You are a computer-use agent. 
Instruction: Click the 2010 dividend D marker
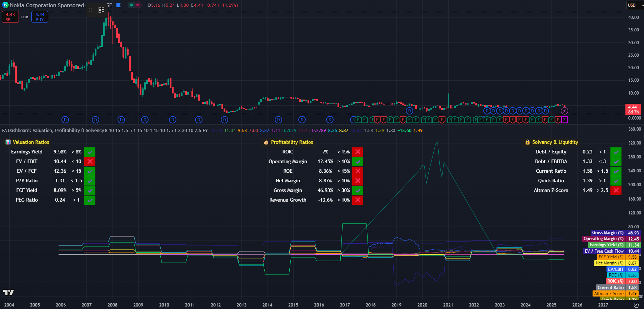(173, 120)
